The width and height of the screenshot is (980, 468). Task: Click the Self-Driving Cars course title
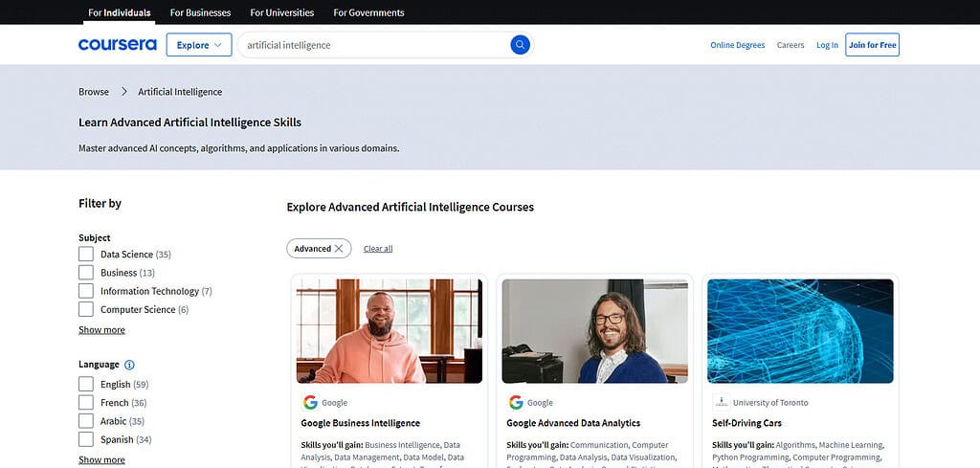pyautogui.click(x=746, y=423)
